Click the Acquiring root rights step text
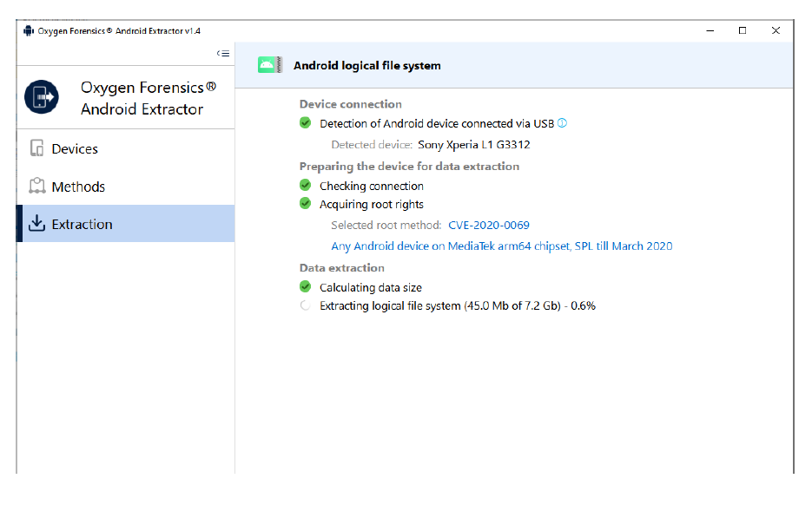 372,205
